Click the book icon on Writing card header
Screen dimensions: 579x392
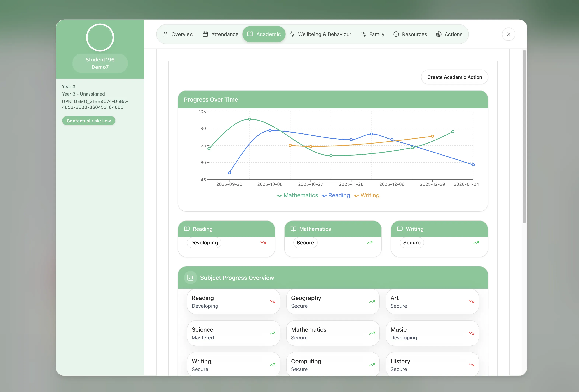(400, 229)
